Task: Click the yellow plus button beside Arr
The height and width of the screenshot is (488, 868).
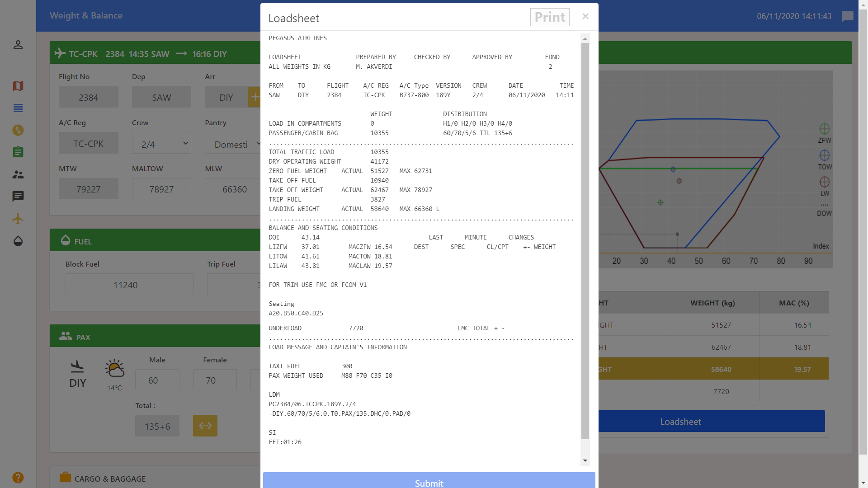Action: pos(255,97)
